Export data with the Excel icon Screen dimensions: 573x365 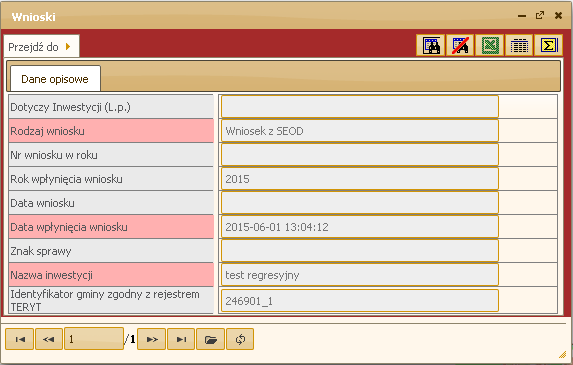click(x=490, y=45)
